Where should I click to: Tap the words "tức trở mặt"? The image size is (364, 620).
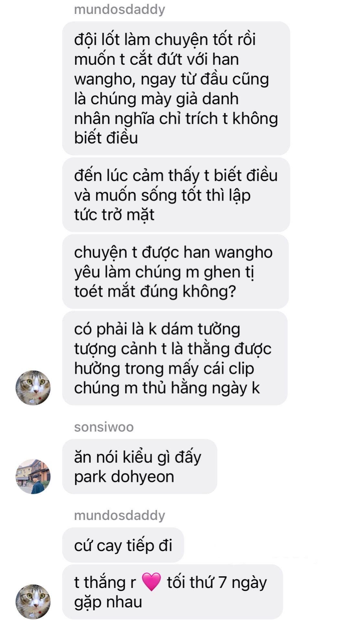pyautogui.click(x=114, y=215)
